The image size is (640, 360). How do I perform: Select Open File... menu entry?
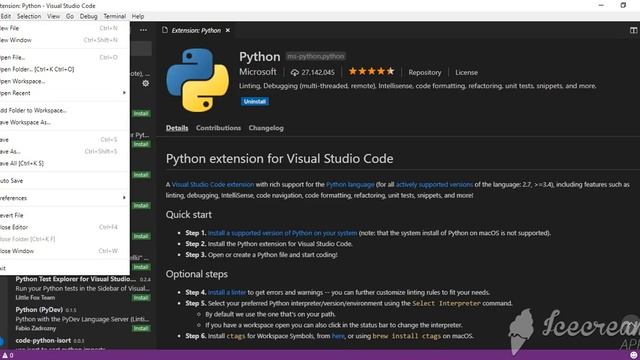point(64,58)
